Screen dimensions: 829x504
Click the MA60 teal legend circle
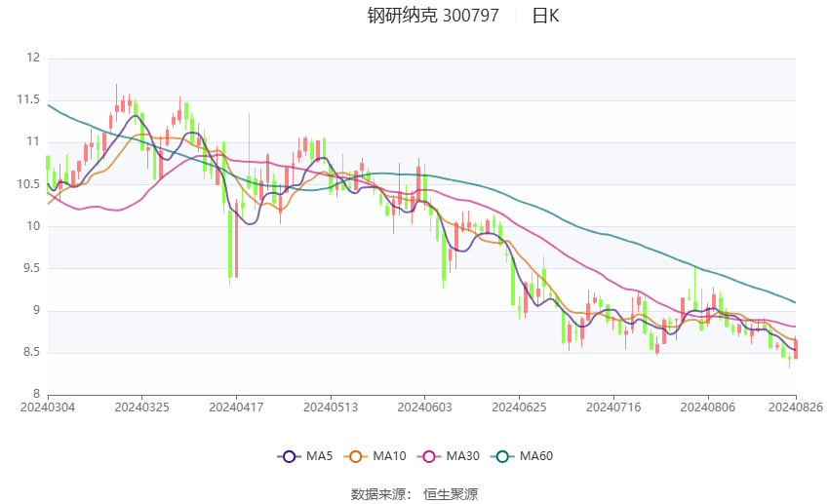(x=502, y=456)
